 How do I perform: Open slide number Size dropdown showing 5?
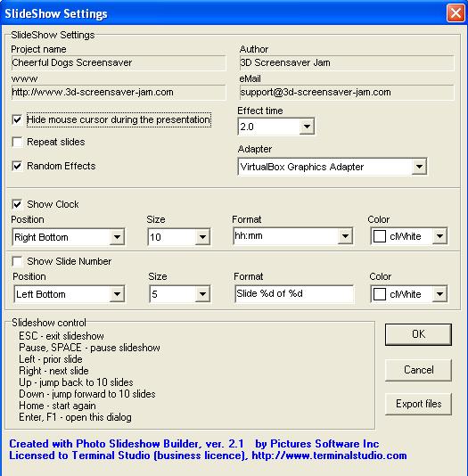[x=202, y=294]
